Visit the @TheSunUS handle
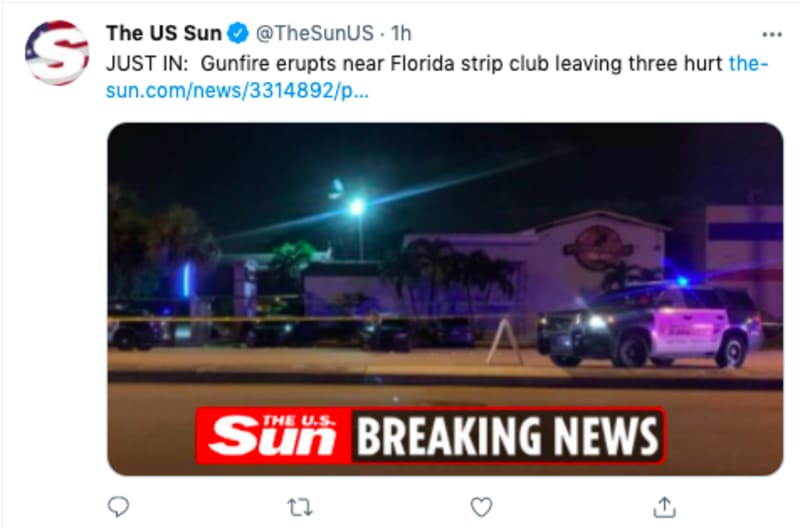 point(314,33)
